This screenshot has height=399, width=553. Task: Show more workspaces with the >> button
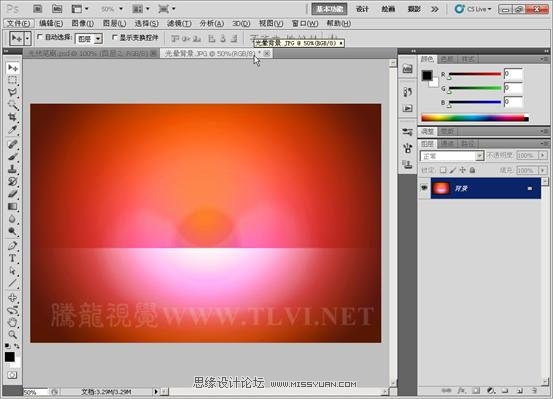[435, 9]
